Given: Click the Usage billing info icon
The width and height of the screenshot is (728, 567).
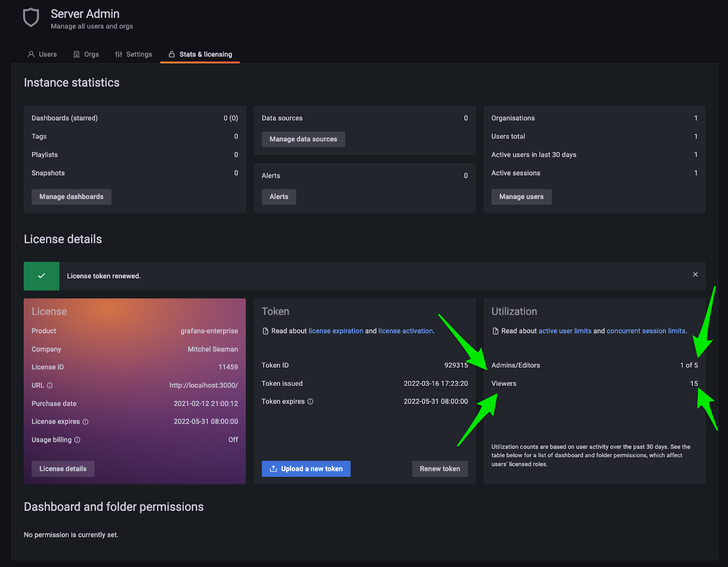Looking at the screenshot, I should (x=77, y=440).
